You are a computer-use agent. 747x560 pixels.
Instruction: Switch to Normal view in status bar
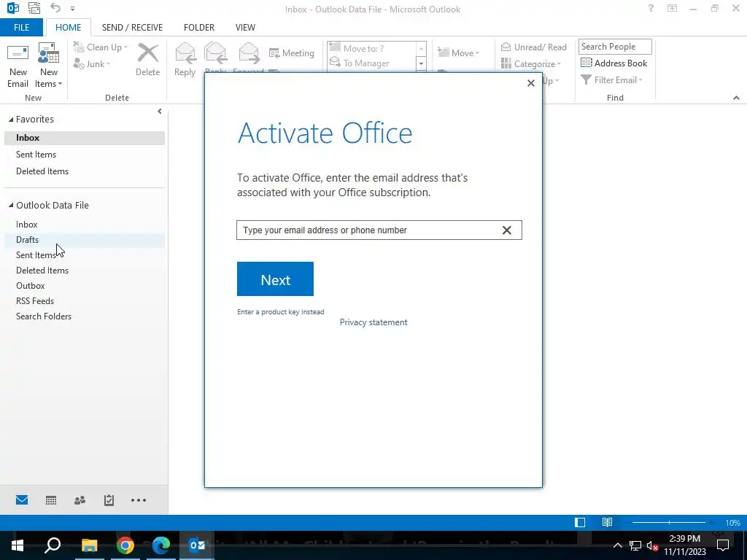coord(580,522)
